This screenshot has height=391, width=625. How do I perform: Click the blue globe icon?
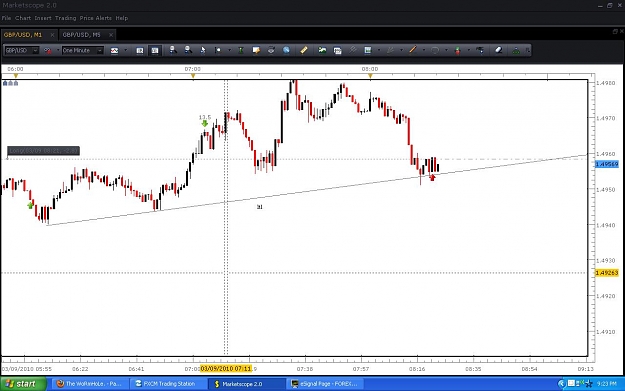click(286, 50)
